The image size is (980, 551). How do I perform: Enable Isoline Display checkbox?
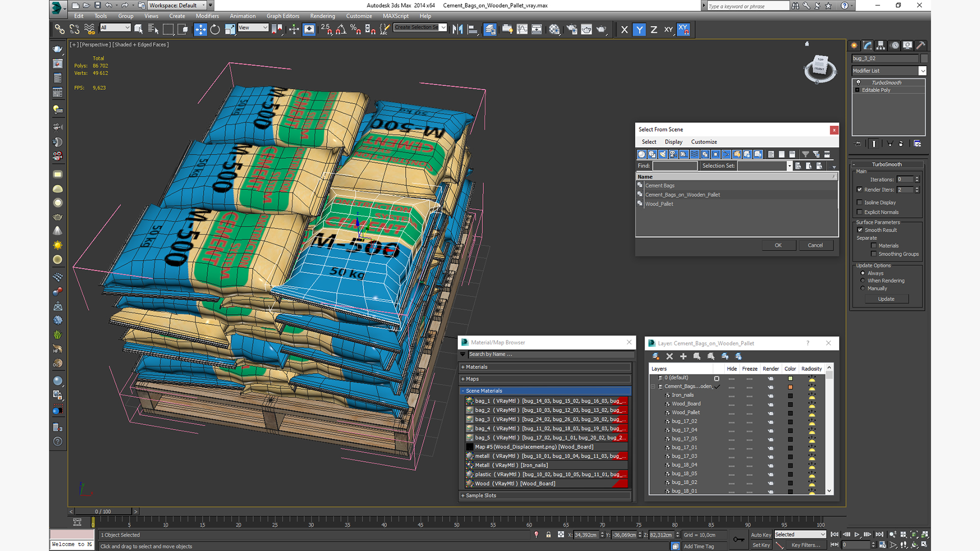tap(860, 203)
